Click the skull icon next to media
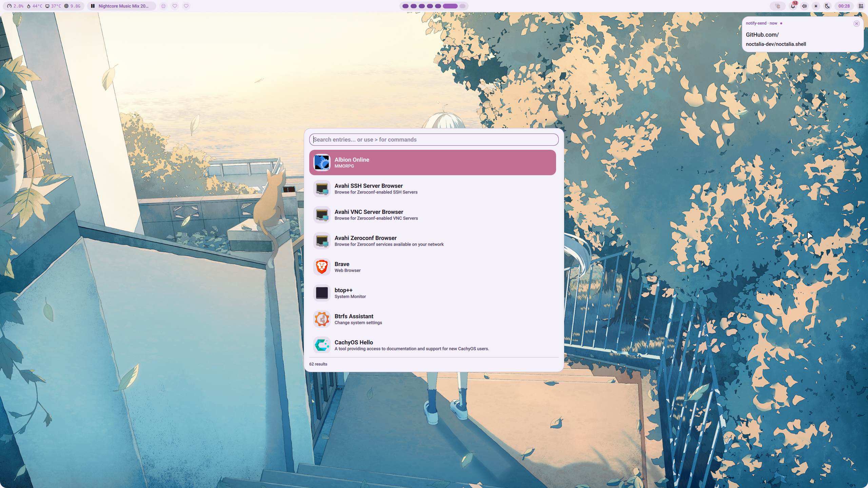Screen dimensions: 868x488 pyautogui.click(x=163, y=6)
